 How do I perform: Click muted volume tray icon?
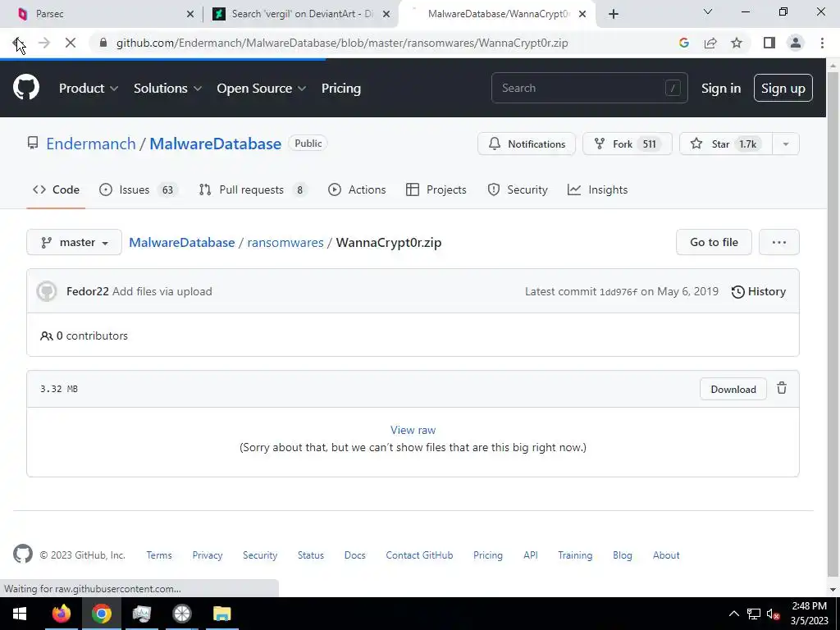773,614
